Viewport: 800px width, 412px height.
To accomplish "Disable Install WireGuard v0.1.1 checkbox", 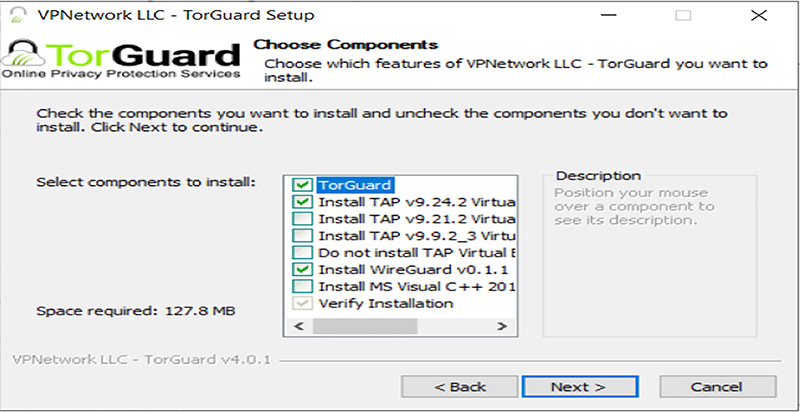I will tap(302, 270).
